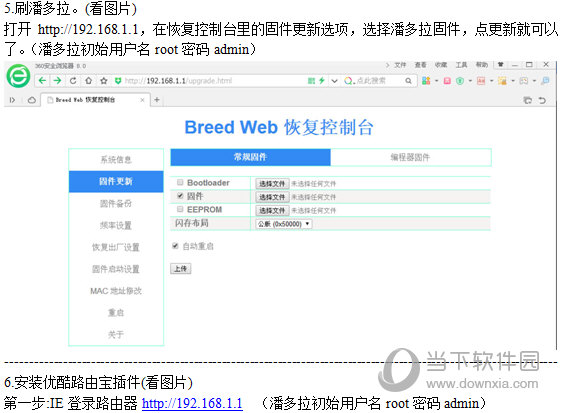Go back with the green left arrow

coord(42,80)
